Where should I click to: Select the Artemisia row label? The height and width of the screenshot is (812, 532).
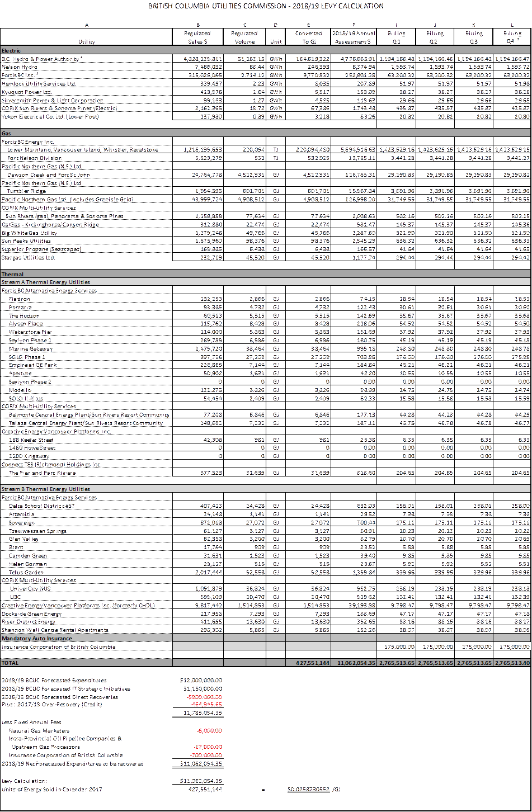point(22,514)
